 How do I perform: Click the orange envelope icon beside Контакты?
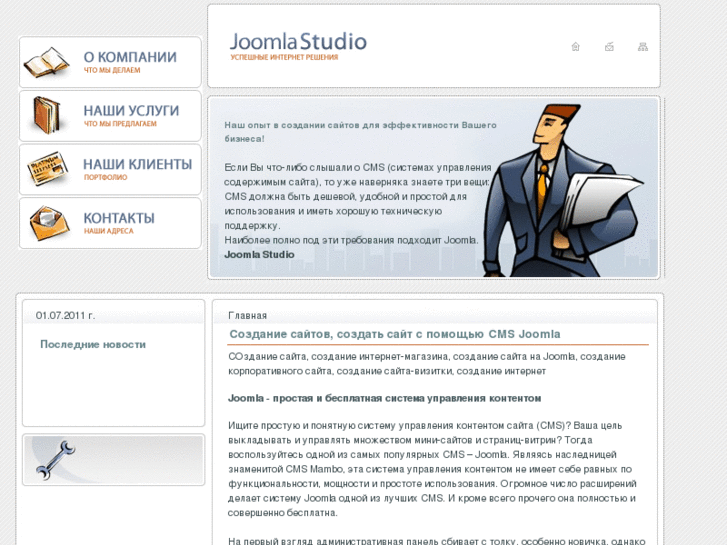click(47, 222)
